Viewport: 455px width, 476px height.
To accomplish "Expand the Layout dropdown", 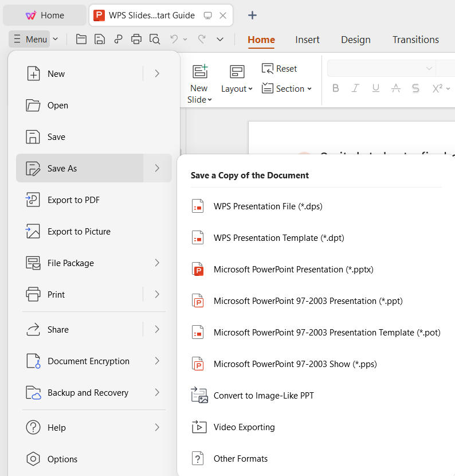I will coord(237,89).
